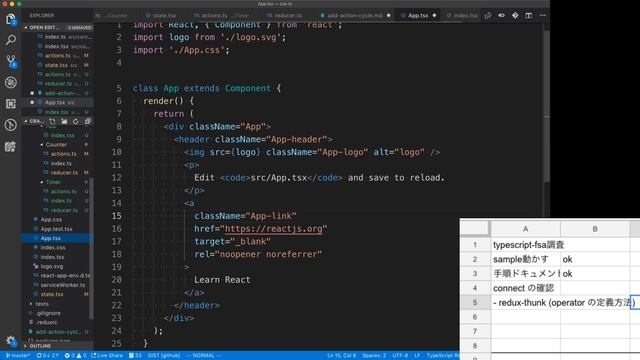Switch to the index.tsx tab
640x360 pixels.
[462, 16]
